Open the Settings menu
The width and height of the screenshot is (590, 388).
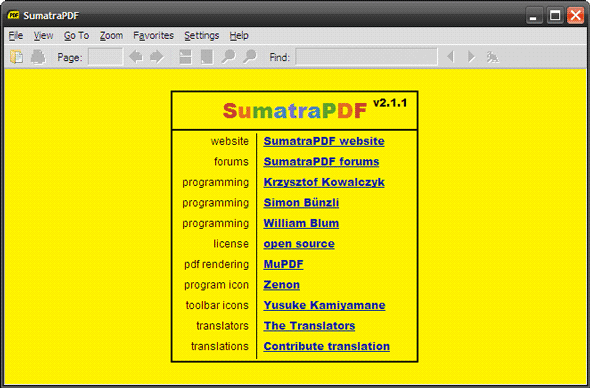(x=202, y=36)
